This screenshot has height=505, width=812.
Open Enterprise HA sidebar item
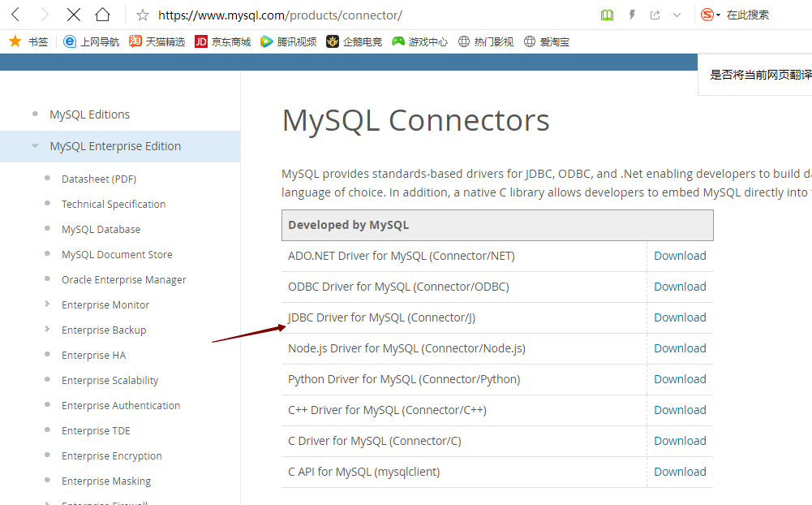coord(94,355)
